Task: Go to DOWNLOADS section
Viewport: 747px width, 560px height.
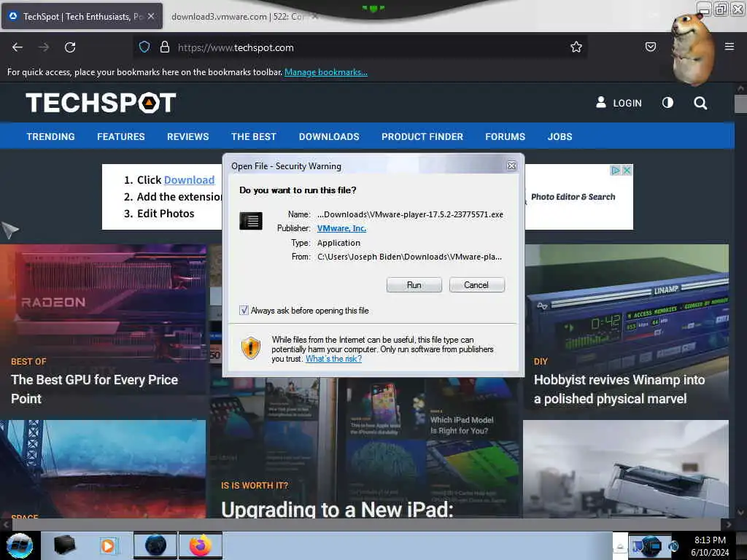Action: 329,136
